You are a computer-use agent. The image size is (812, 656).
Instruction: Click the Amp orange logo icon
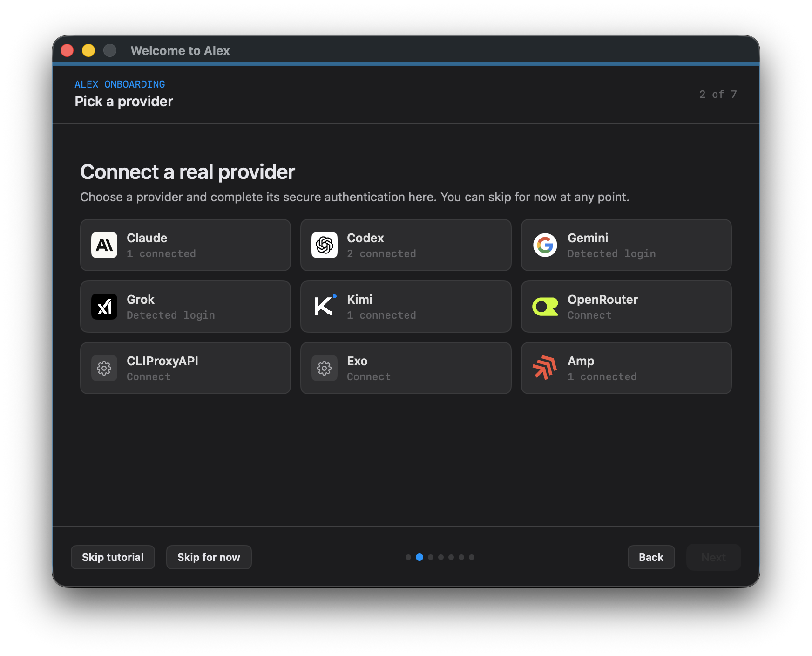pyautogui.click(x=545, y=368)
